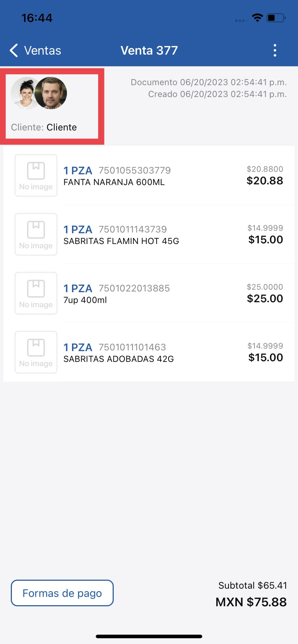The image size is (298, 644).
Task: Tap the Sabritas Flamin Hot image placeholder
Action: [36, 234]
